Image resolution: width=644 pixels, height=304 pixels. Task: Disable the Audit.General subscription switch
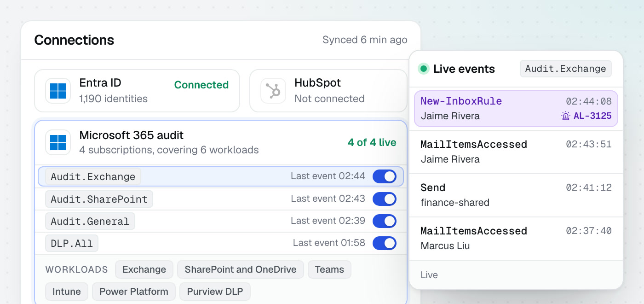pos(384,221)
